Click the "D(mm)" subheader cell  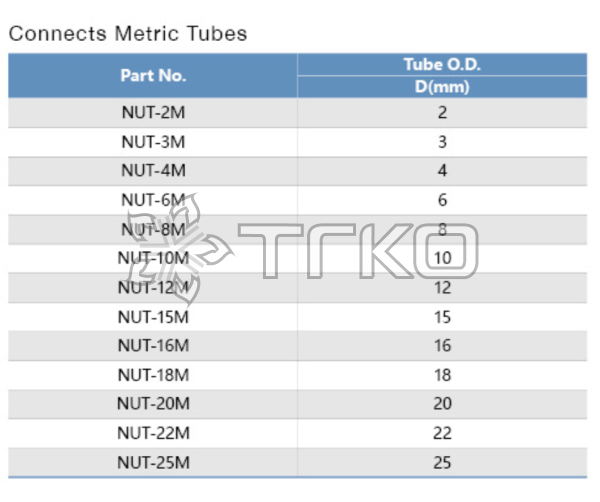pyautogui.click(x=442, y=85)
